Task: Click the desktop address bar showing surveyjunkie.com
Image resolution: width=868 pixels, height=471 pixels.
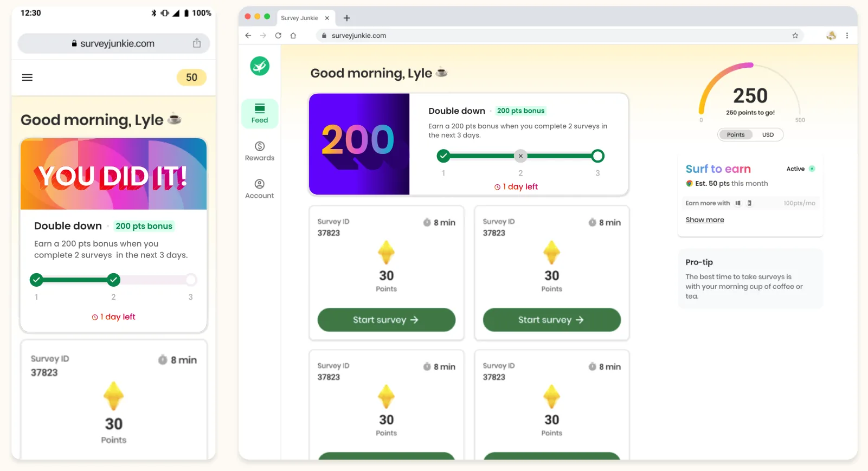Action: 560,36
